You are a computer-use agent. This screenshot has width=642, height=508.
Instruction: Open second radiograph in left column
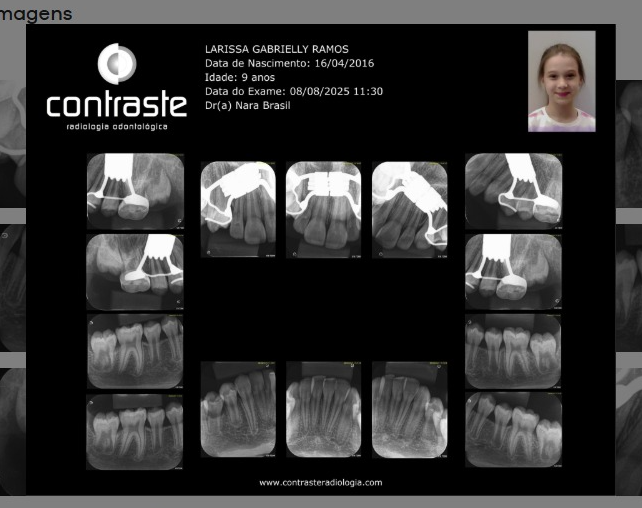(x=135, y=272)
